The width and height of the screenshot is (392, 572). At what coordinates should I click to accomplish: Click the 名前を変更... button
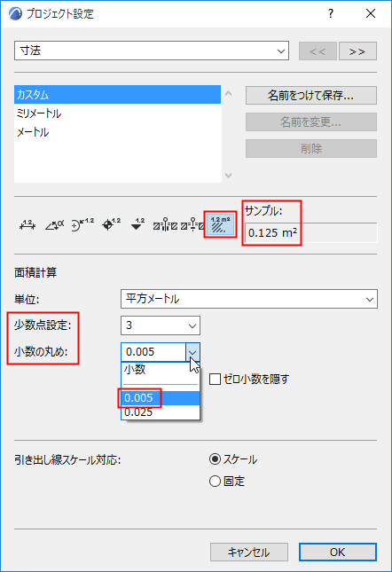tap(311, 121)
